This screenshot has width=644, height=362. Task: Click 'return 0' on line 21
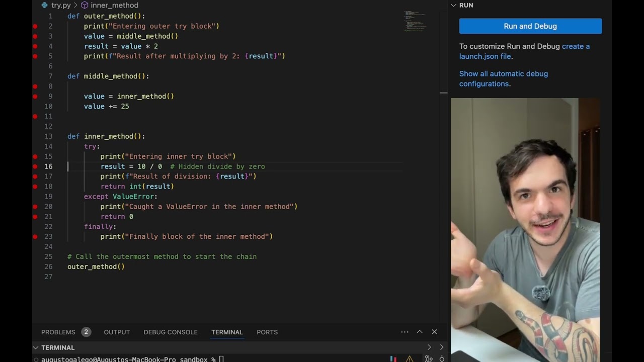[117, 217]
